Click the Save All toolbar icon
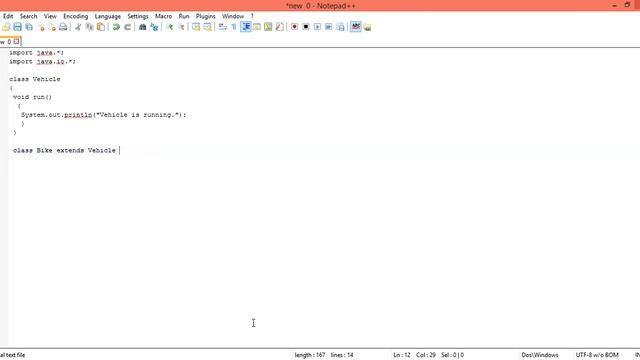640x360 pixels. tap(29, 27)
